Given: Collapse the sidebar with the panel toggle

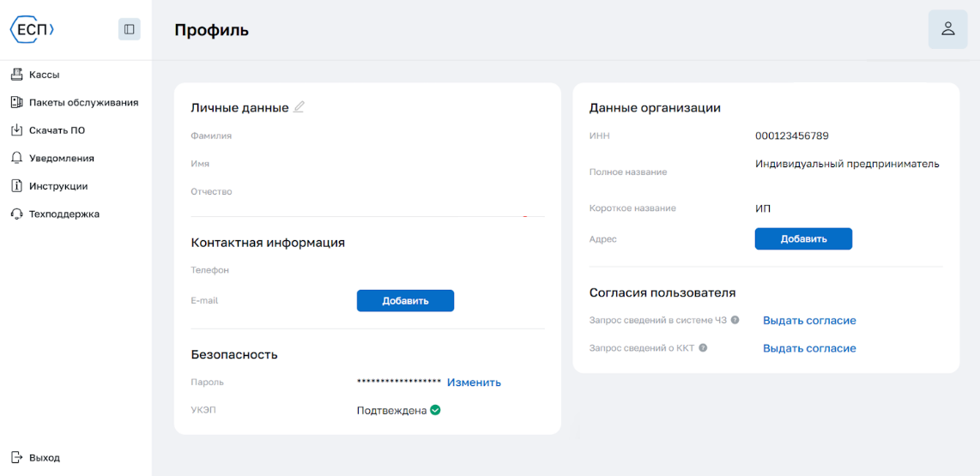Looking at the screenshot, I should click(x=130, y=29).
